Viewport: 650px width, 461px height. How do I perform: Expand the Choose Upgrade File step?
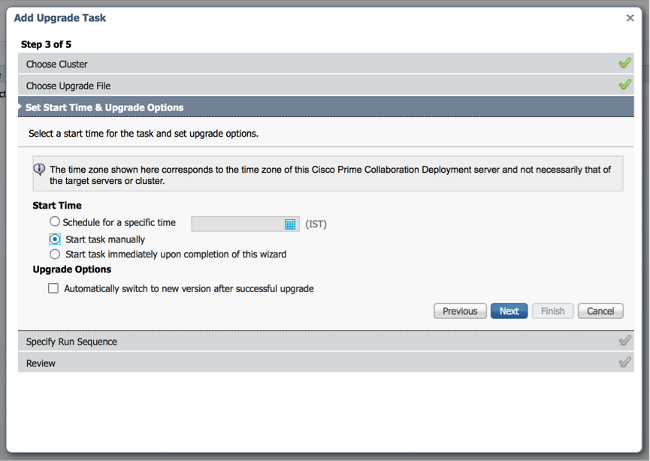[68, 86]
